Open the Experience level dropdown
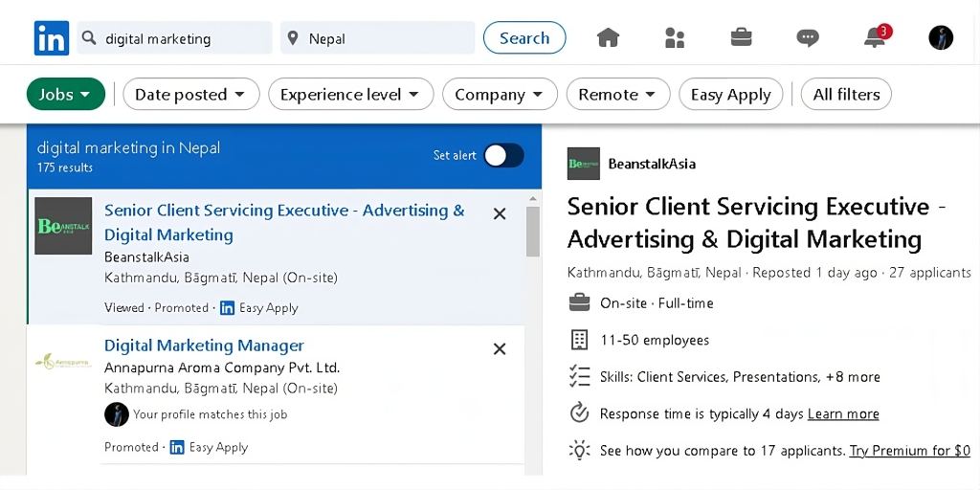Screen dimensions: 980x490 click(x=350, y=95)
